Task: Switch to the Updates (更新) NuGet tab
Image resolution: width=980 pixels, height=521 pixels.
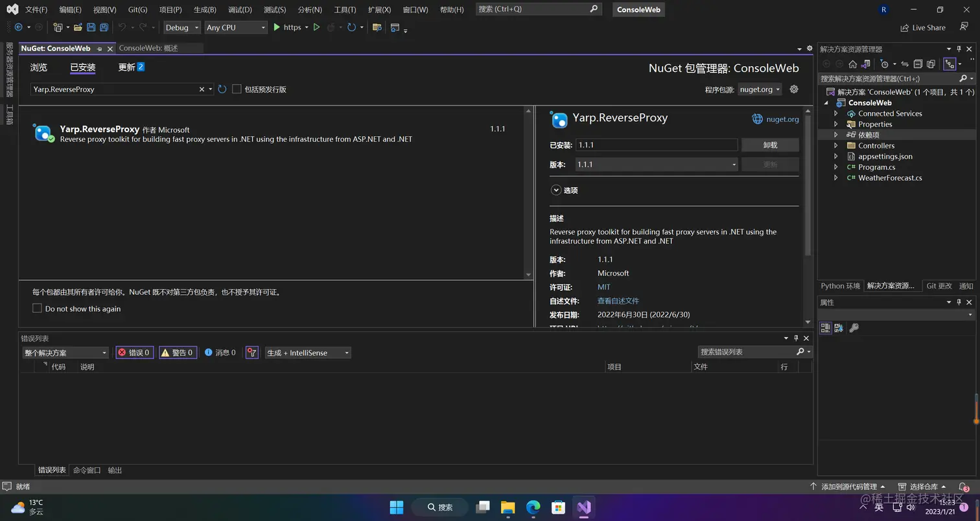Action: pos(131,67)
